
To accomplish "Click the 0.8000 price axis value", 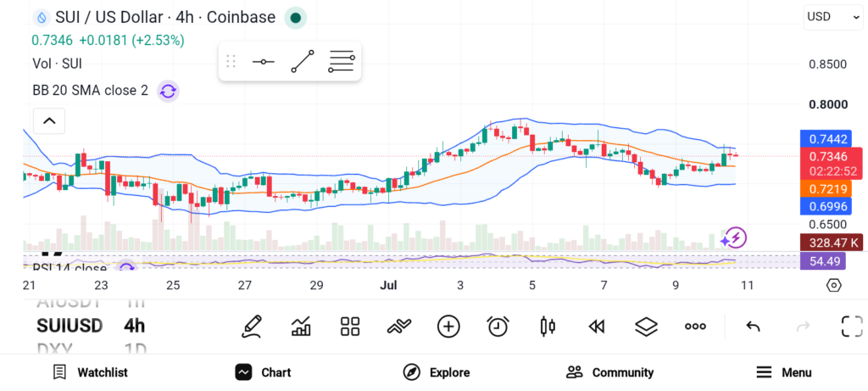I will 828,105.
